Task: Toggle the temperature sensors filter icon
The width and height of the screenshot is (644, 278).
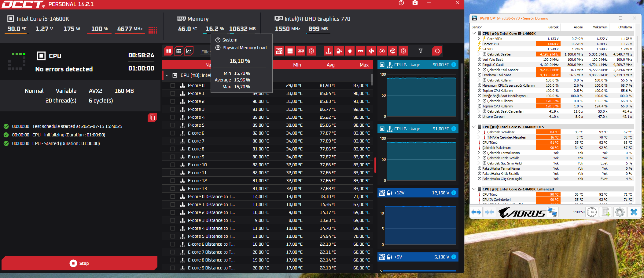Action: click(x=329, y=51)
